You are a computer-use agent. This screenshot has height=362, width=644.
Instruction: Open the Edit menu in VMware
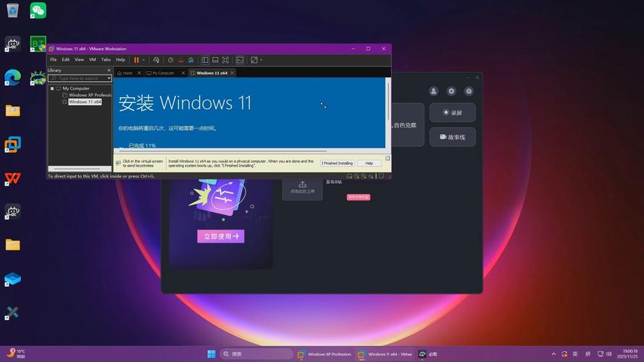(x=66, y=59)
